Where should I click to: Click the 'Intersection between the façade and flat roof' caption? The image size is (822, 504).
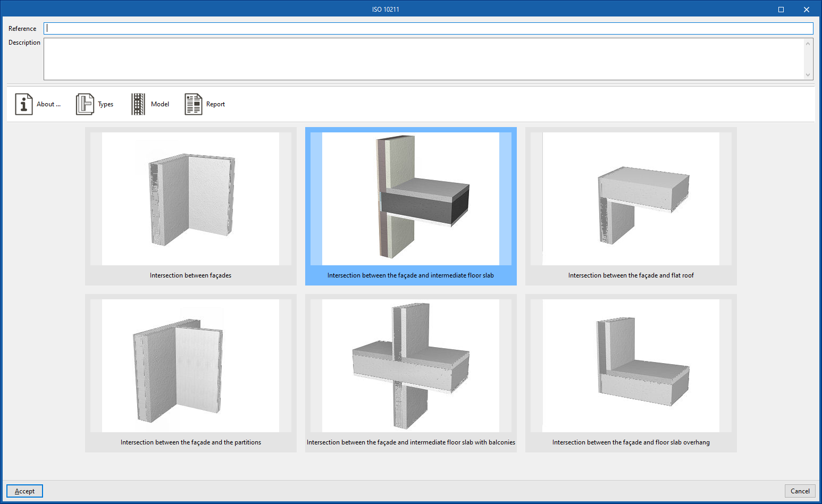(x=631, y=275)
